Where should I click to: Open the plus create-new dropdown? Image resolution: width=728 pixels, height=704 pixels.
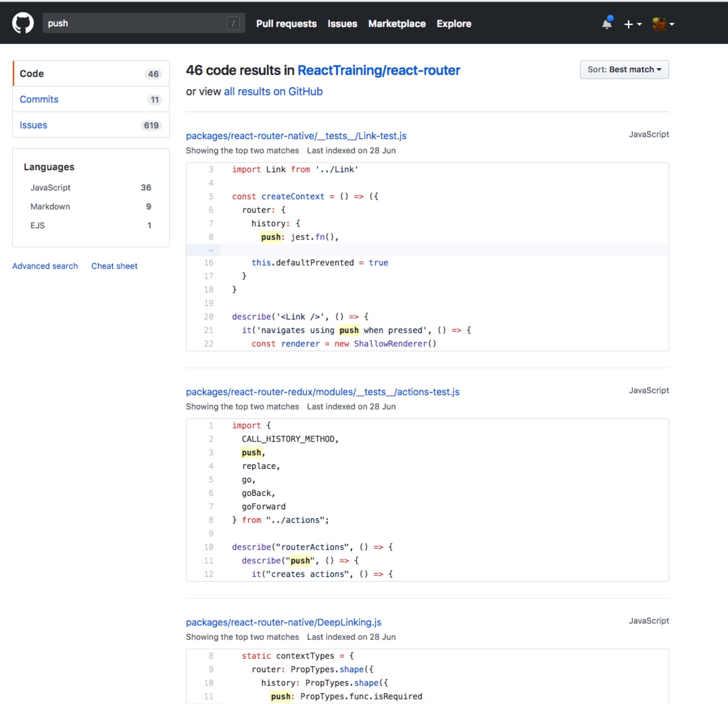click(x=633, y=24)
